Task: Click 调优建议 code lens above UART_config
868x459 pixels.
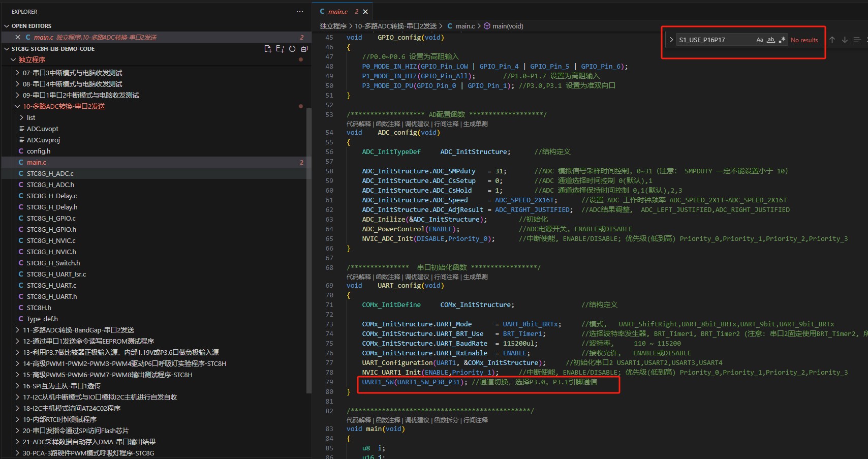Action: [417, 277]
